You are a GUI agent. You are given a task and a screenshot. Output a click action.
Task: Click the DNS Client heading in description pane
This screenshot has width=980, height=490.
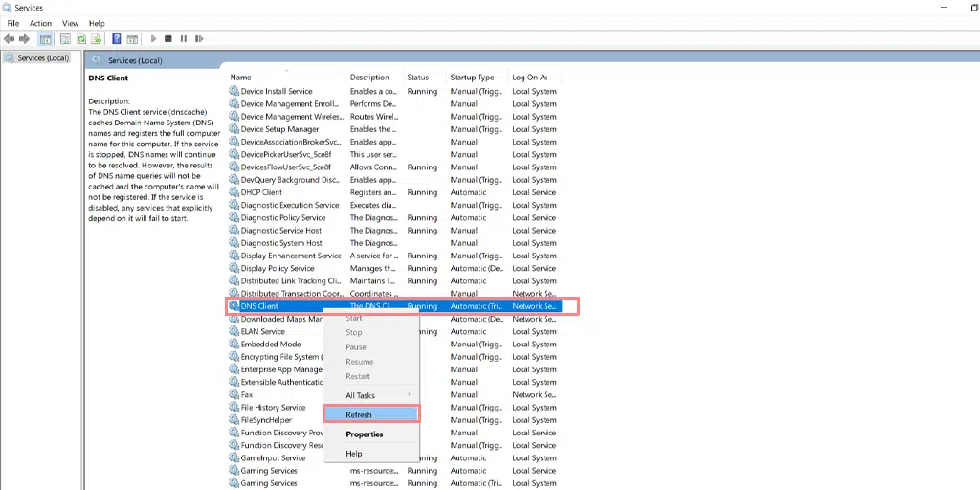tap(108, 78)
